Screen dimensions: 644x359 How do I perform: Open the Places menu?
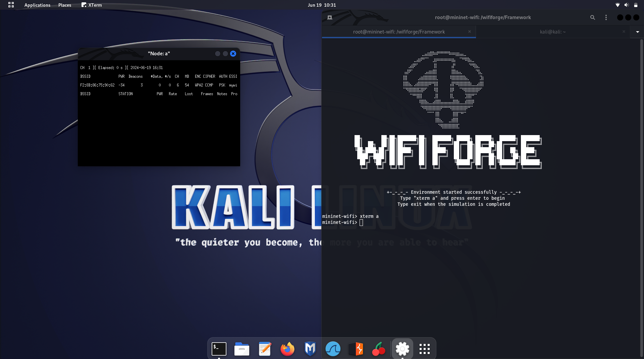pyautogui.click(x=65, y=5)
